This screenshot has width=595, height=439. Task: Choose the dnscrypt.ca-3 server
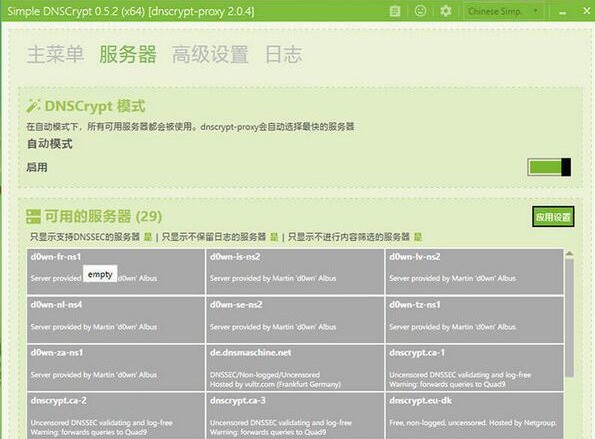295,416
